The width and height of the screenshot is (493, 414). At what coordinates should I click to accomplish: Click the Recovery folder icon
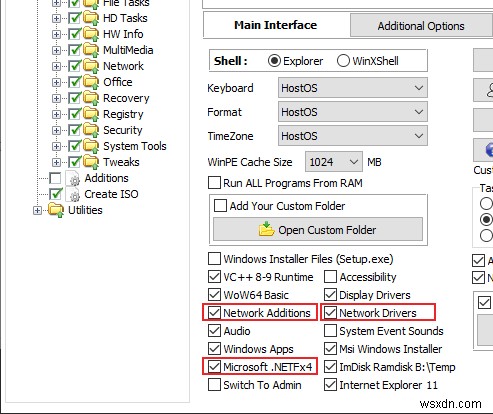[x=91, y=98]
